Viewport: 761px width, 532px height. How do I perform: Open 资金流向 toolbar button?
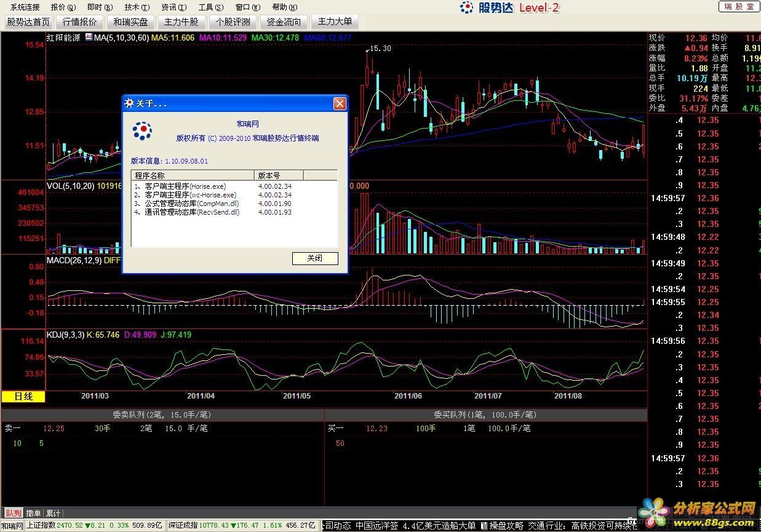(x=284, y=22)
